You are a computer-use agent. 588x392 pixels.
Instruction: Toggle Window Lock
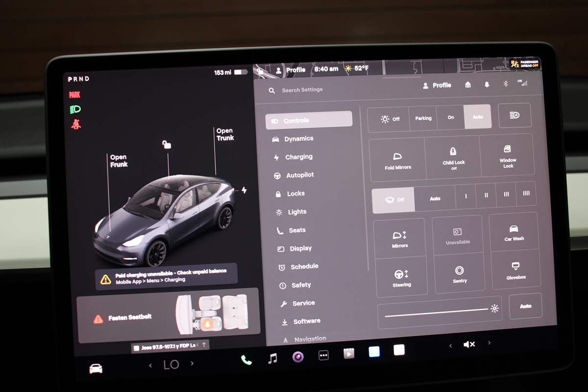point(508,156)
